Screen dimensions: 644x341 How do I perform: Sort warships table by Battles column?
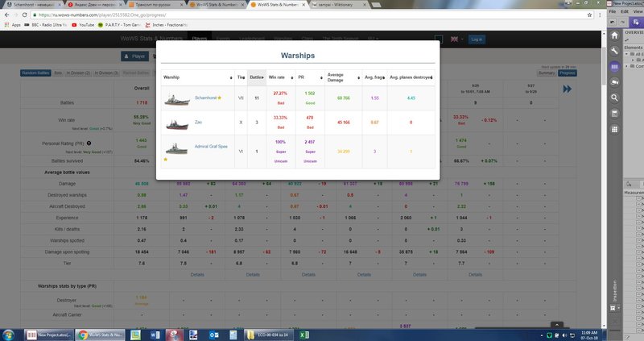258,77
